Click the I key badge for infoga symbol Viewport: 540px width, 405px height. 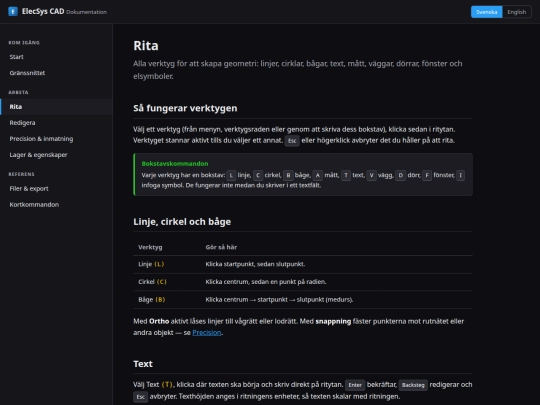tap(460, 175)
